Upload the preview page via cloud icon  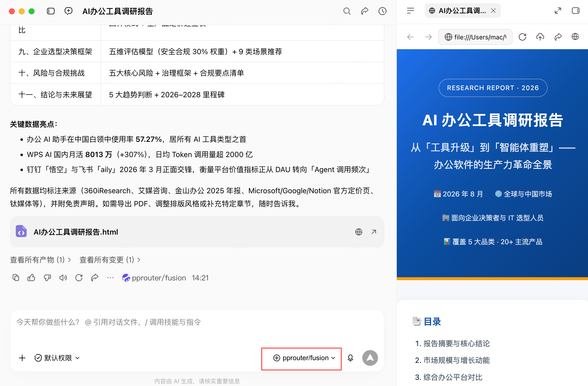pyautogui.click(x=540, y=37)
